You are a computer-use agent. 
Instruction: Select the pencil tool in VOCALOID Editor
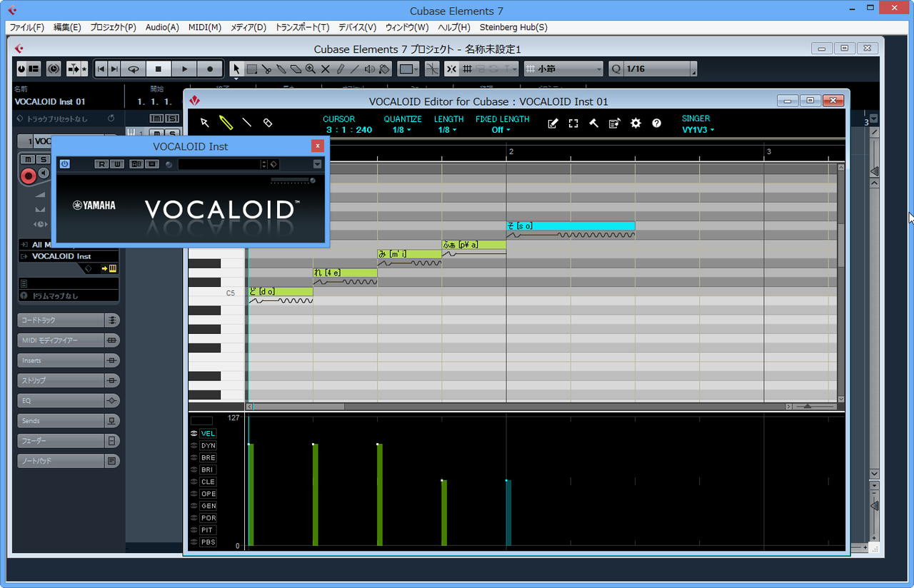pyautogui.click(x=226, y=123)
